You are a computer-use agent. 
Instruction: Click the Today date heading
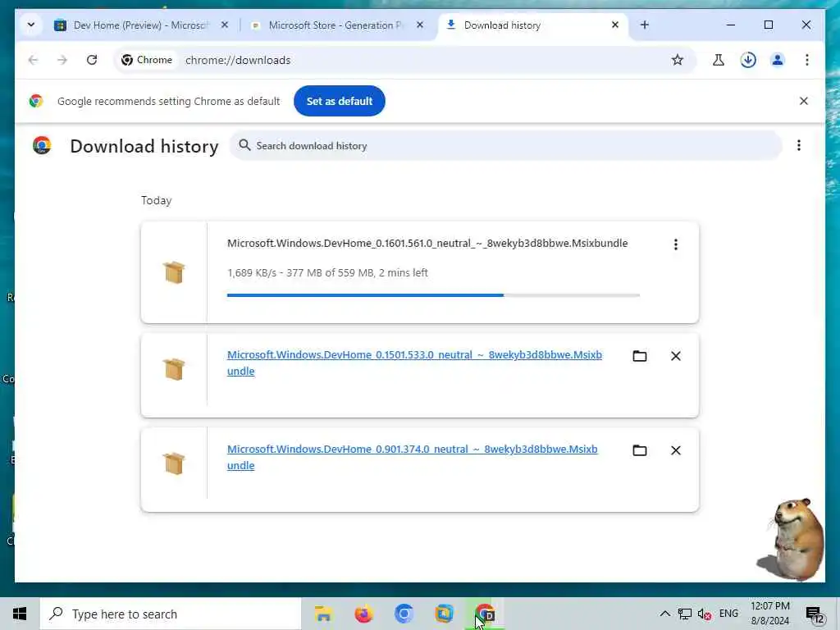pos(157,200)
